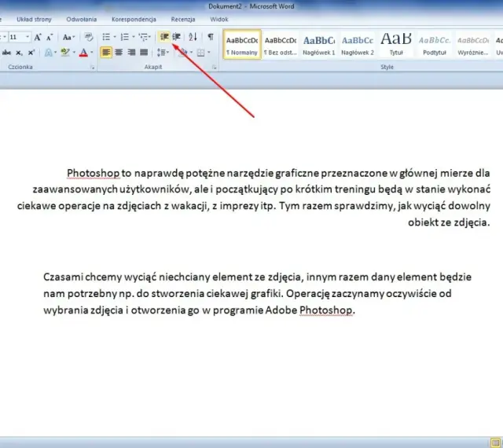Expand the Bullets dropdown arrow
The height and width of the screenshot is (448, 503).
tap(115, 37)
